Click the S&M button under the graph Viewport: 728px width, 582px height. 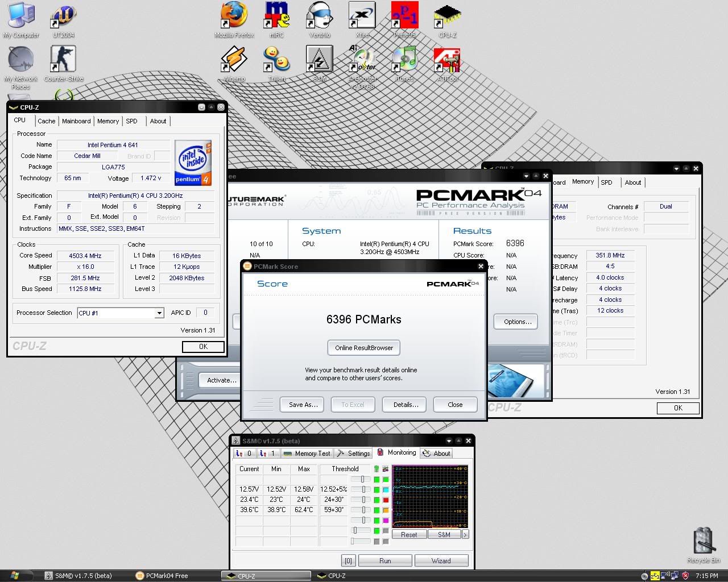[444, 534]
